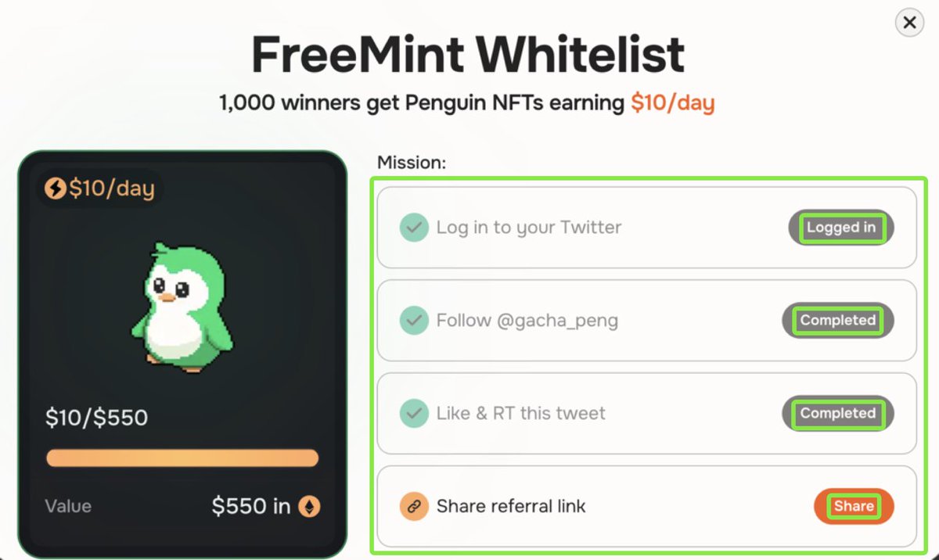Viewport: 939px width, 560px height.
Task: Click the Twitter login checkmark icon
Action: (x=414, y=228)
